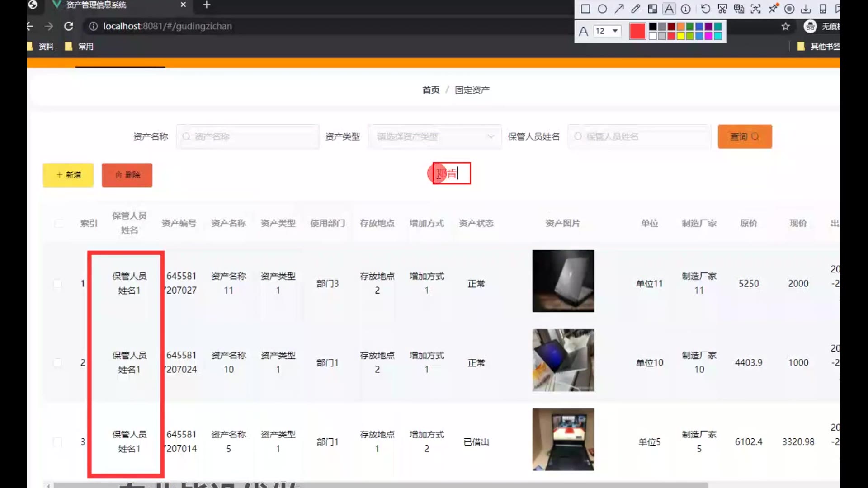Save the screenshot with download icon

[x=806, y=9]
